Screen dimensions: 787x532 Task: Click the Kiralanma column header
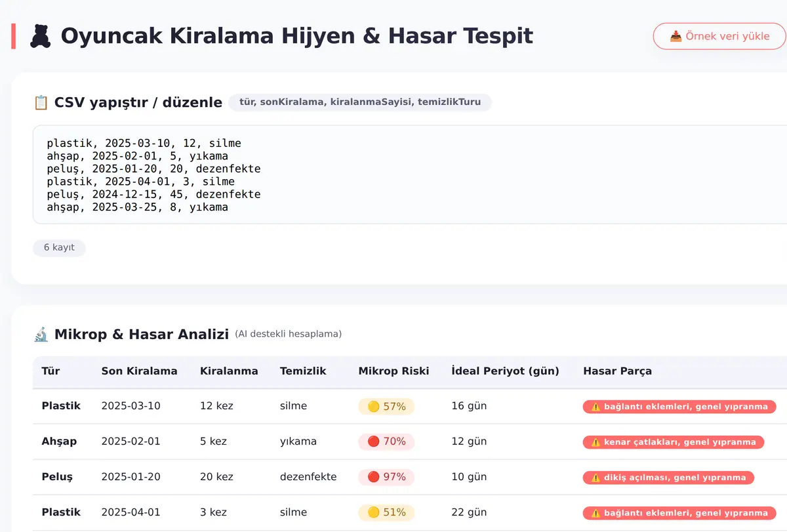pos(229,371)
